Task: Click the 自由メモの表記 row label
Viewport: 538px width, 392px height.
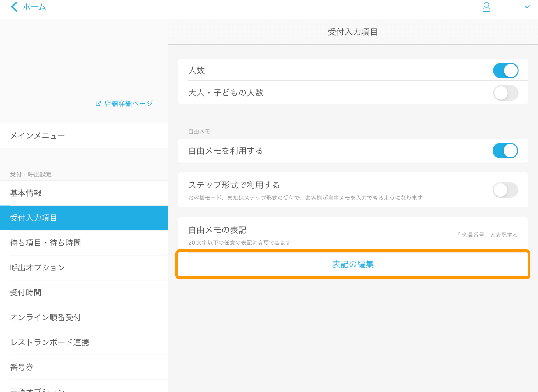Action: 217,230
